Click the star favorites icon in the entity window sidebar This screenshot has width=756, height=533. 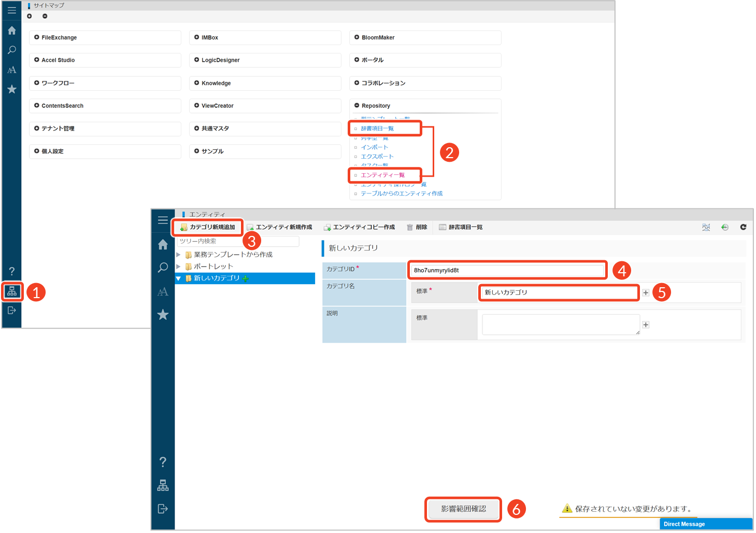click(x=163, y=315)
